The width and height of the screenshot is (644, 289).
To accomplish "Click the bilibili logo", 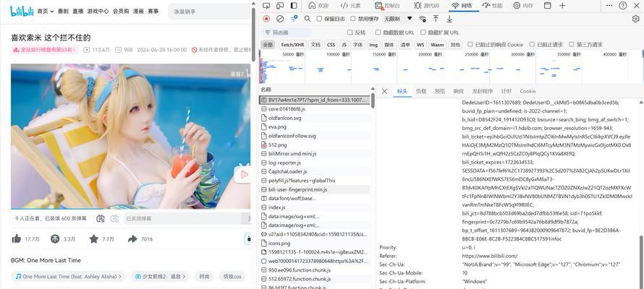I will 22,11.
